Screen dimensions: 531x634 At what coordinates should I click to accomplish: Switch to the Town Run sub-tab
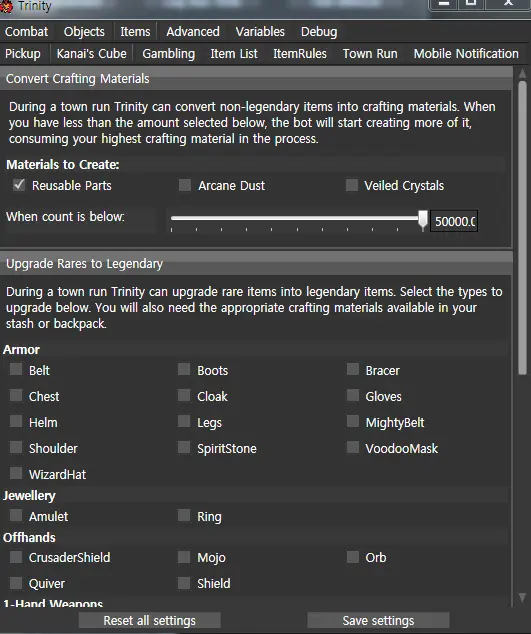pyautogui.click(x=370, y=54)
